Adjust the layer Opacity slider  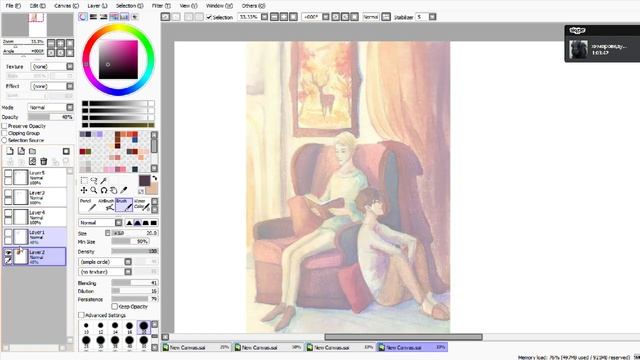click(x=51, y=117)
